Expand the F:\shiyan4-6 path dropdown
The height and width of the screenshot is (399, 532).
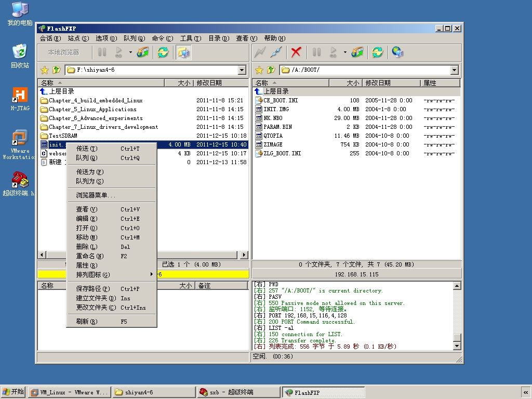click(242, 70)
